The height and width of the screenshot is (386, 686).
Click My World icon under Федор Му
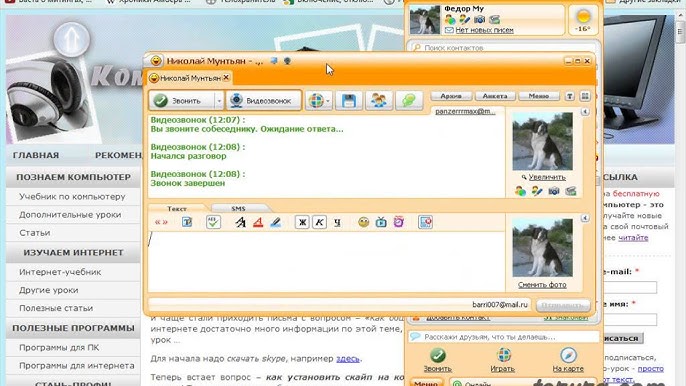[x=450, y=19]
